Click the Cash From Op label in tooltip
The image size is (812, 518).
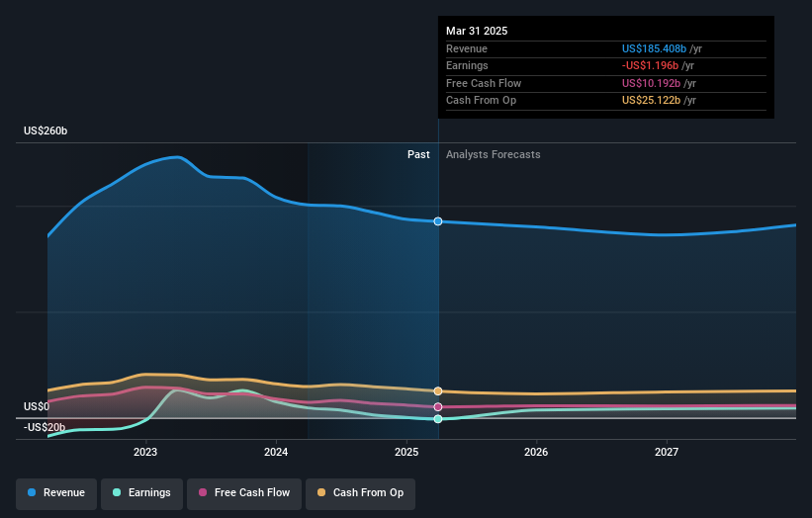[481, 101]
